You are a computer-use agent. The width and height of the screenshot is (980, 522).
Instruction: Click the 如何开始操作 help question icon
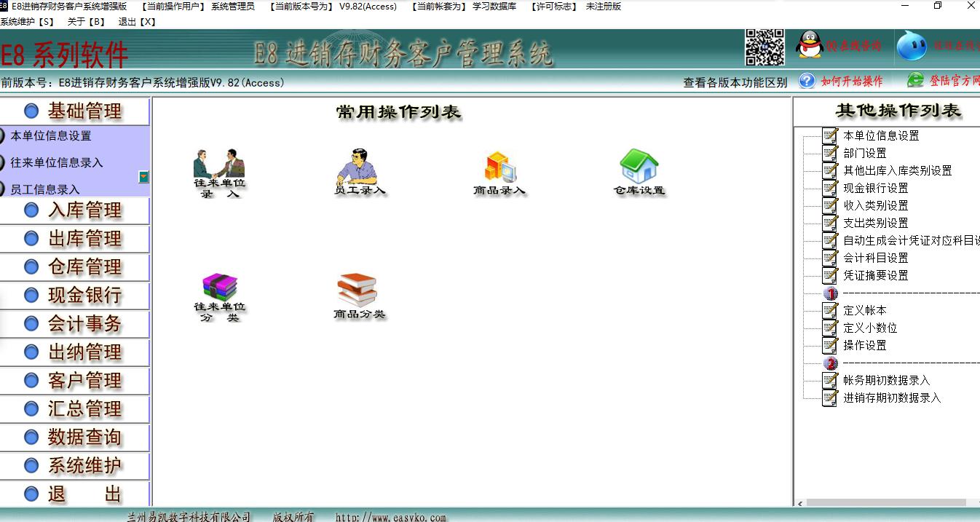(x=807, y=81)
